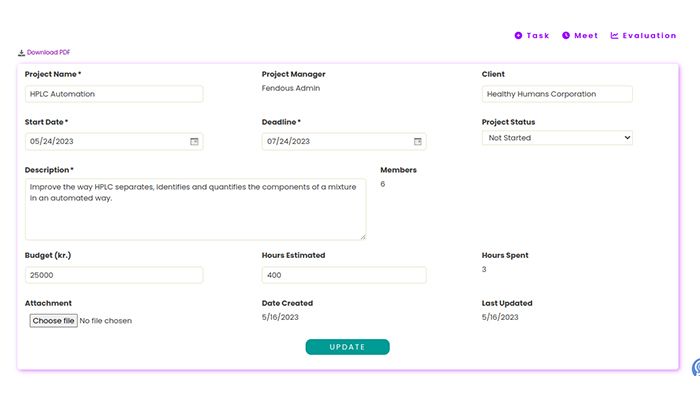Focus the Project Name input field
The width and height of the screenshot is (700, 400).
[114, 94]
